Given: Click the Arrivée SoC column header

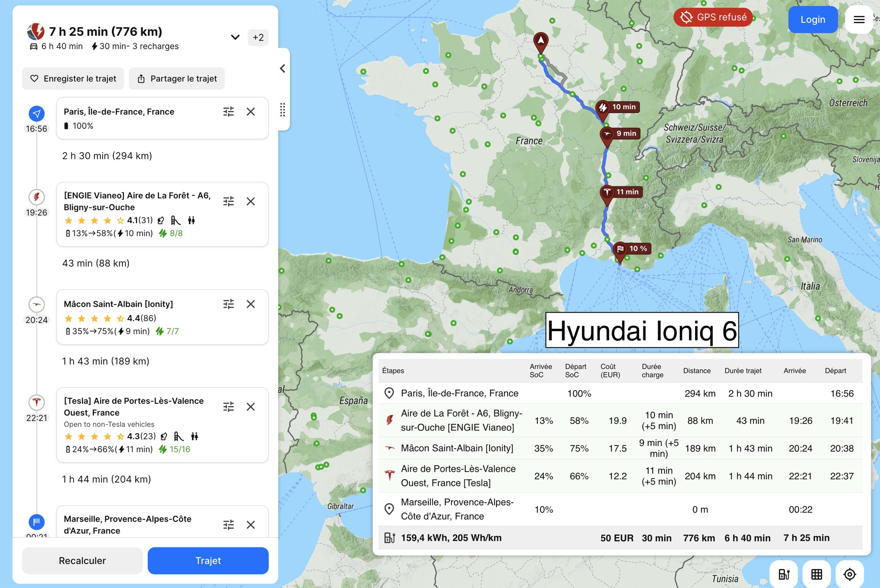Looking at the screenshot, I should point(541,371).
